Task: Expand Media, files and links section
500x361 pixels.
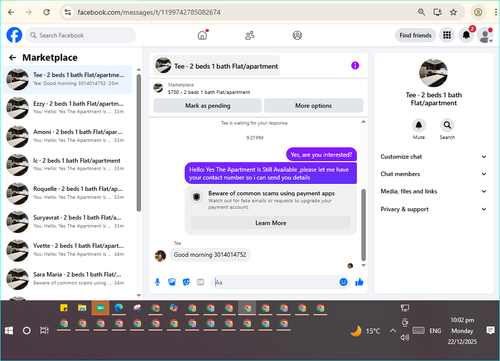Action: [x=433, y=191]
